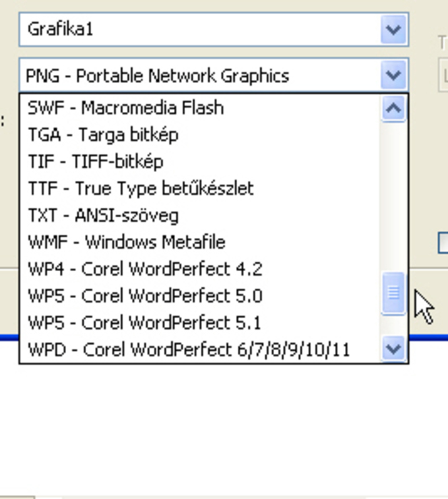The image size is (448, 499).
Task: Open the Grafika1 file name dropdown arrow
Action: click(x=393, y=30)
